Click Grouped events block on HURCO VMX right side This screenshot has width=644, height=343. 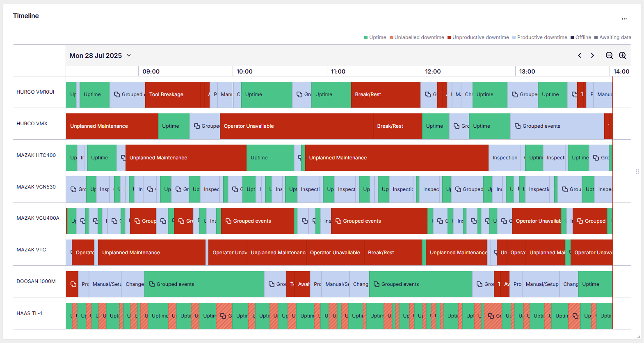(557, 126)
